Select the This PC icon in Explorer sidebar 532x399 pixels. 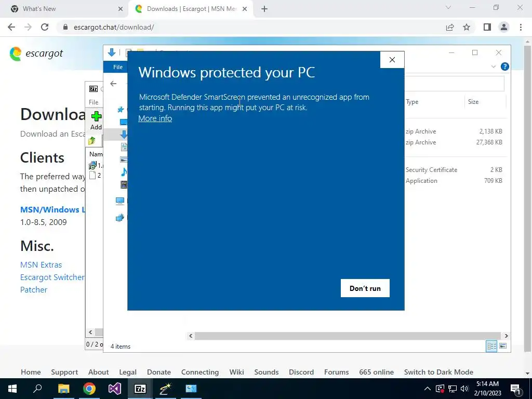(120, 201)
